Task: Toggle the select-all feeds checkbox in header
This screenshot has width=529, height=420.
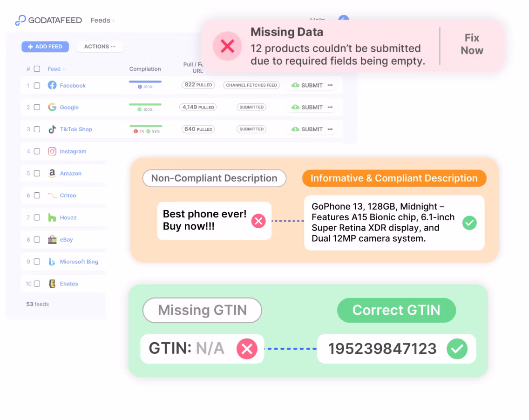Action: [37, 69]
